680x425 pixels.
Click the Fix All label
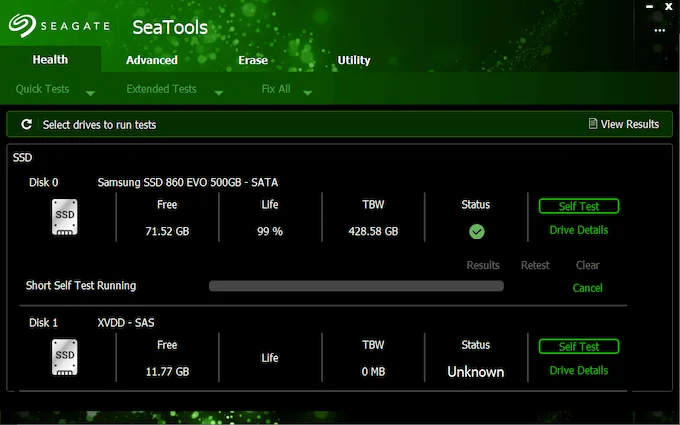276,89
